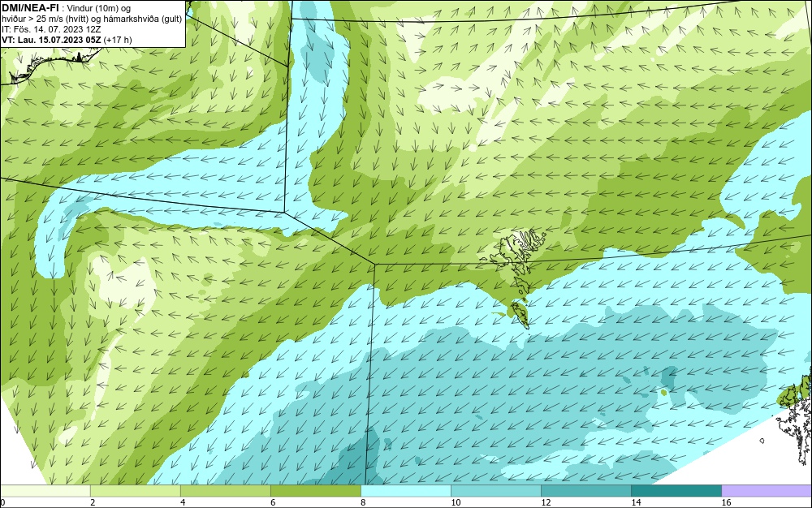Click the legend scale label '2'
The width and height of the screenshot is (812, 508).
[x=93, y=502]
